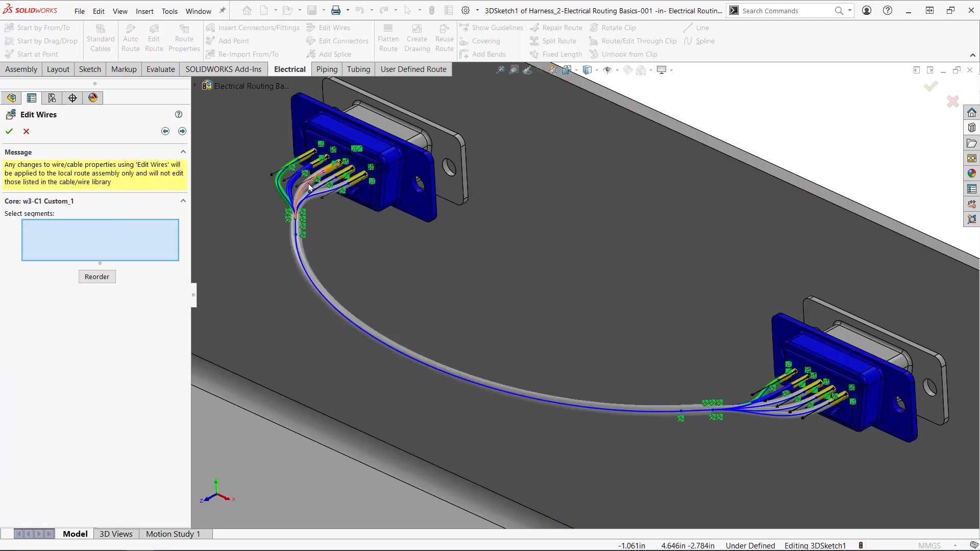Click Add Bends tool
This screenshot has width=980, height=551.
482,54
